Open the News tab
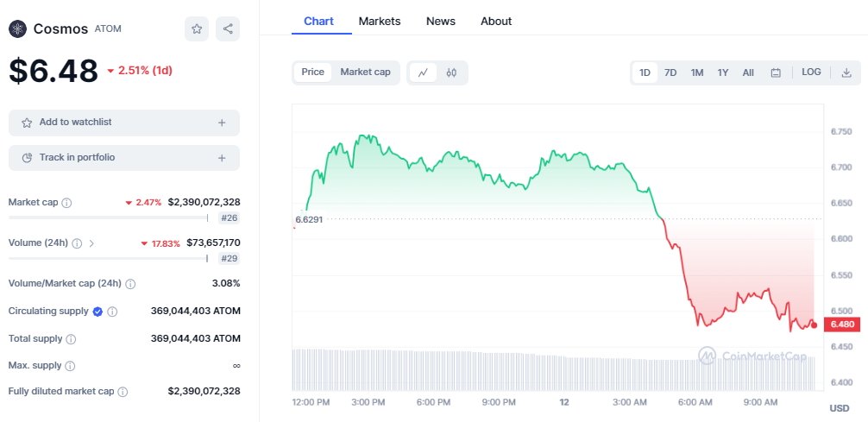This screenshot has width=868, height=422. click(441, 21)
